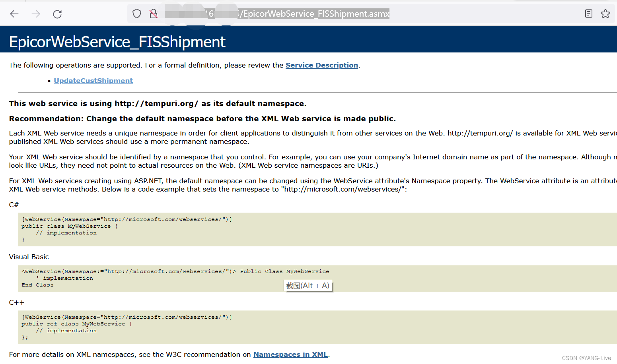Click the Visual Basic WebService Namespace code line
The height and width of the screenshot is (364, 617).
coord(175,271)
